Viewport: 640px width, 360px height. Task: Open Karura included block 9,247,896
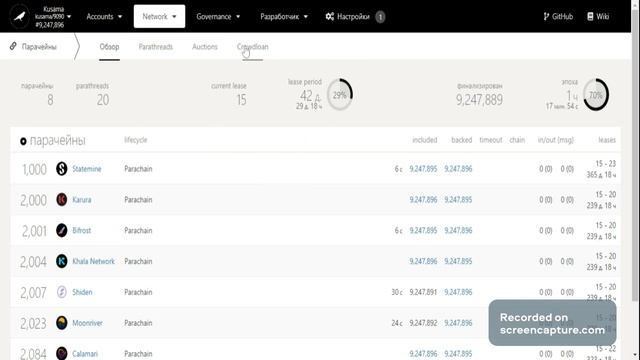pos(423,200)
